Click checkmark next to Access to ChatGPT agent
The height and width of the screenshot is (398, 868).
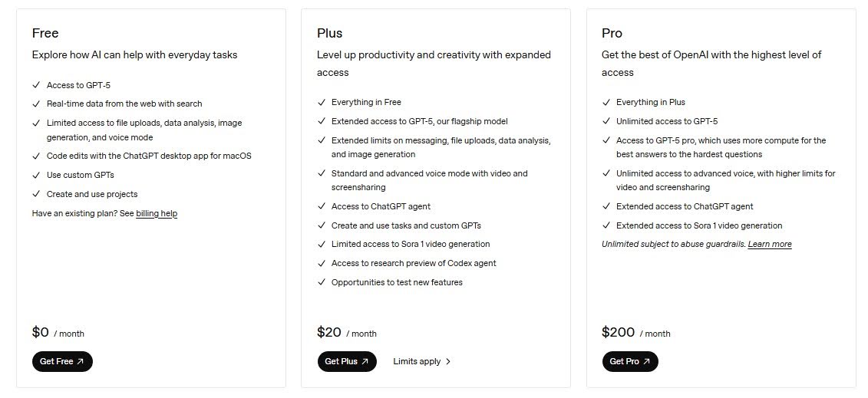[322, 206]
